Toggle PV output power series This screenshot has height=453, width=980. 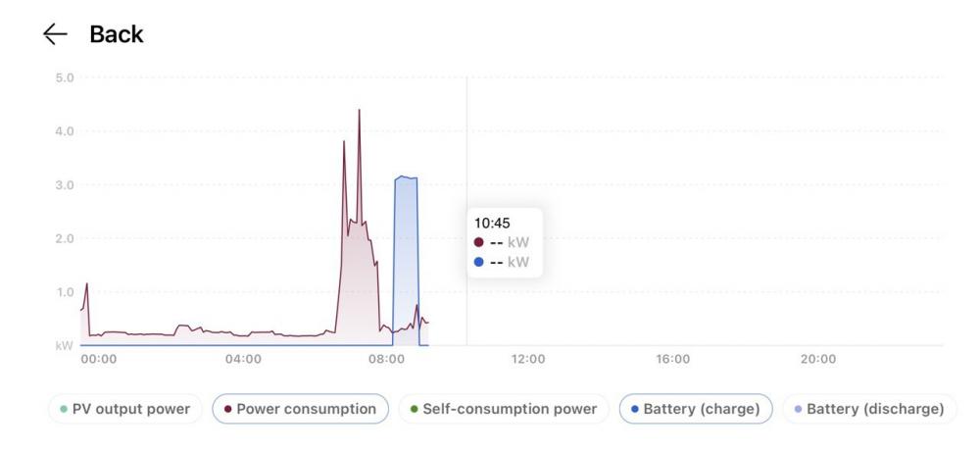point(125,409)
